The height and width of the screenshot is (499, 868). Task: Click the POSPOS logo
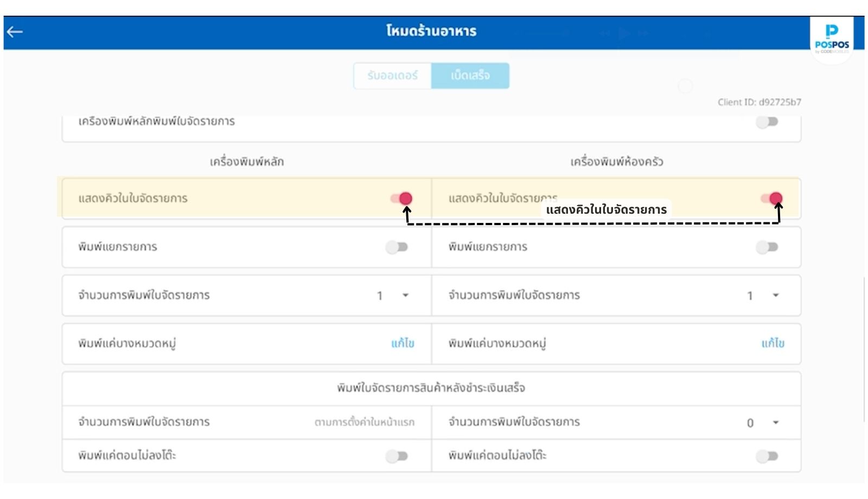(831, 39)
